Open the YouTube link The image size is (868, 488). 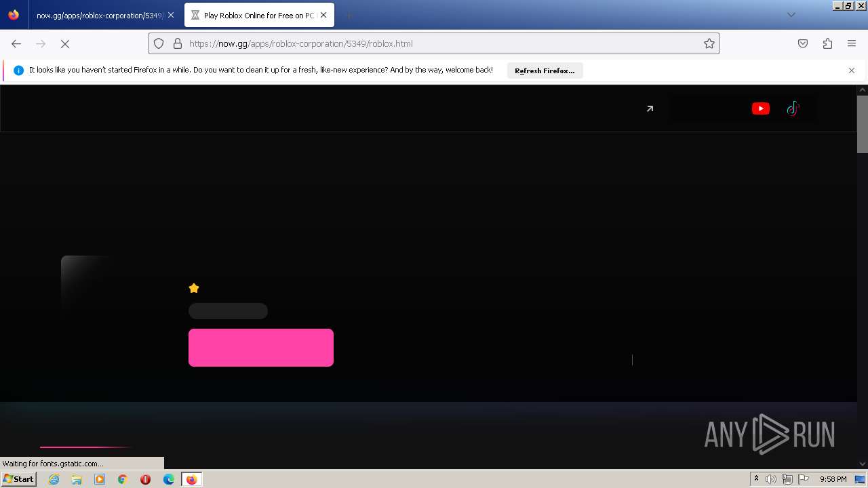(x=761, y=108)
